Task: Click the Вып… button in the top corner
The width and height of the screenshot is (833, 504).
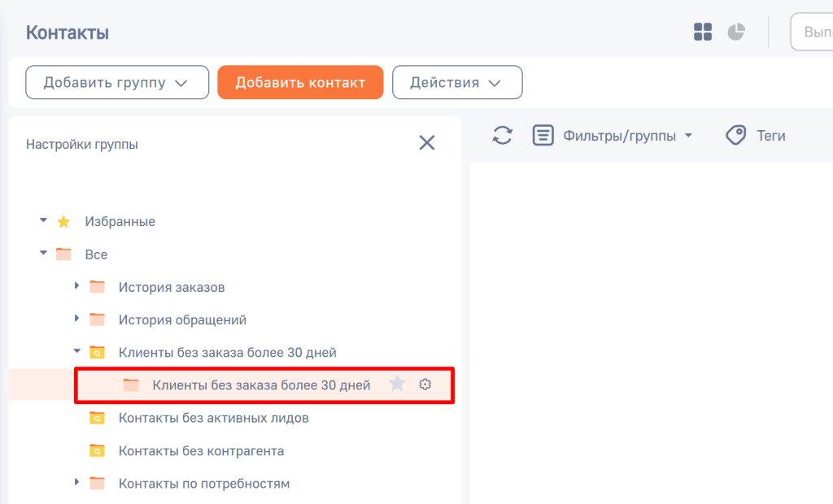Action: (818, 32)
